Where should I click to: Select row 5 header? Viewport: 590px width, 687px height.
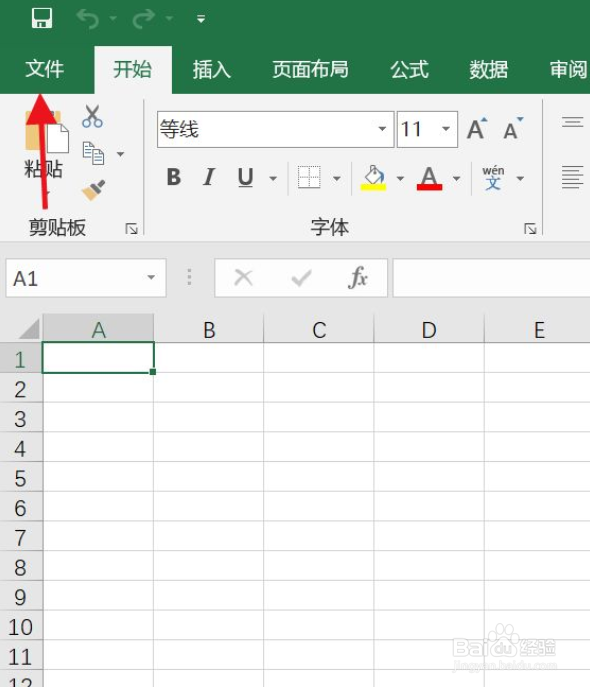click(x=21, y=477)
